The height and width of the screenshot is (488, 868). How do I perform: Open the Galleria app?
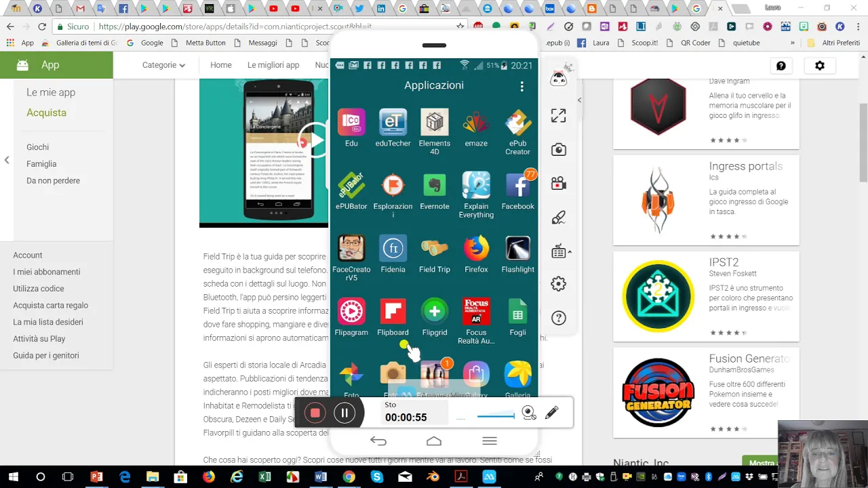[x=517, y=374]
